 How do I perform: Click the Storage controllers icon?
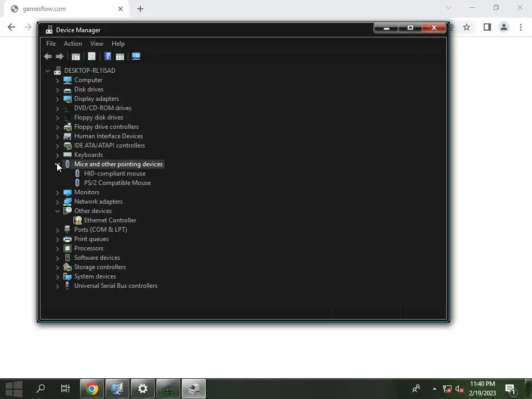pyautogui.click(x=68, y=267)
